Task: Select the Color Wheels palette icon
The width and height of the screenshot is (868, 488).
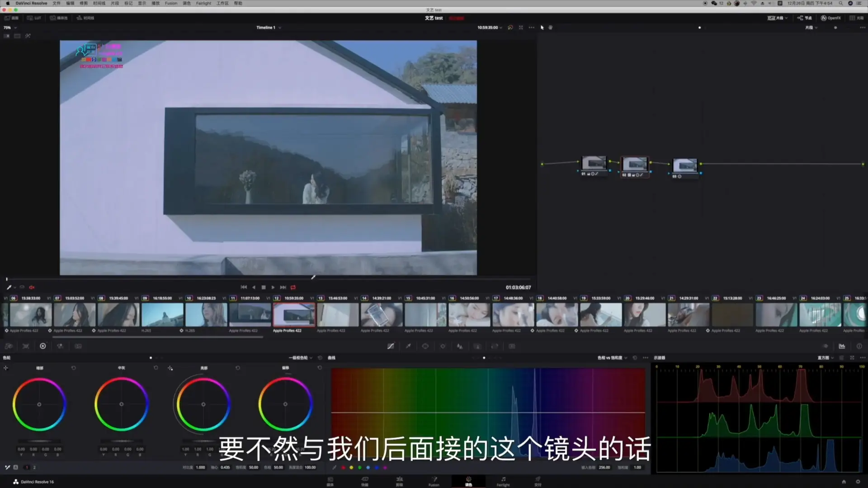Action: click(x=43, y=346)
